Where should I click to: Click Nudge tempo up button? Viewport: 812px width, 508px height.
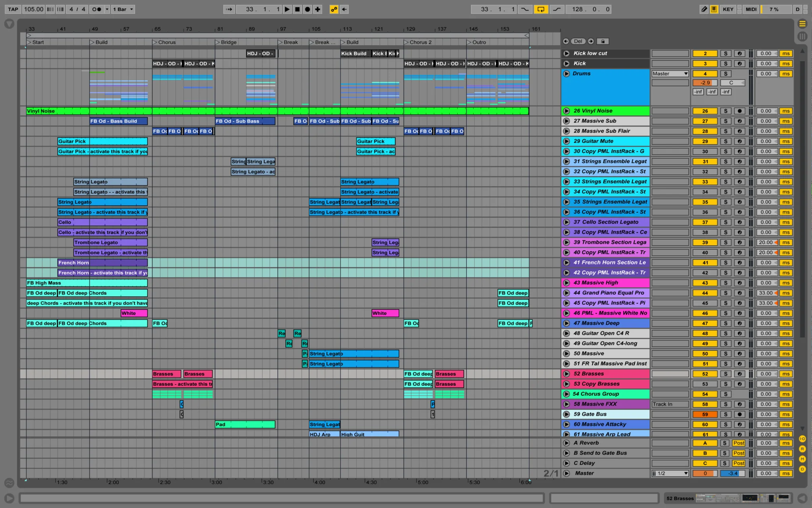point(60,9)
